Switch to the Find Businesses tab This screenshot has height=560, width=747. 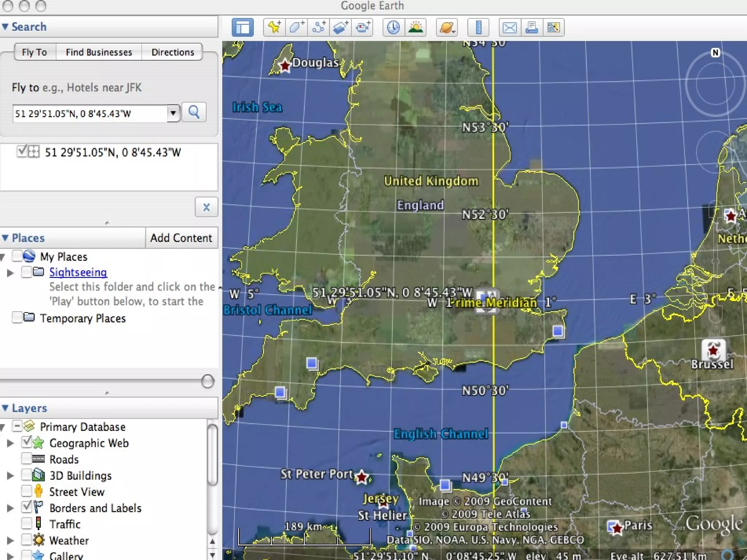(x=99, y=52)
